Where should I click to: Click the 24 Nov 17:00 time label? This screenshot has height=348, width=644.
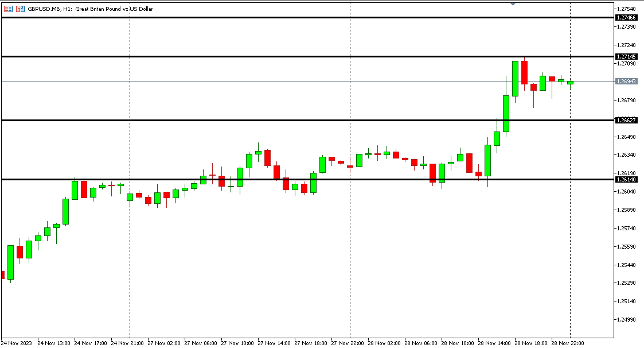tap(91, 343)
